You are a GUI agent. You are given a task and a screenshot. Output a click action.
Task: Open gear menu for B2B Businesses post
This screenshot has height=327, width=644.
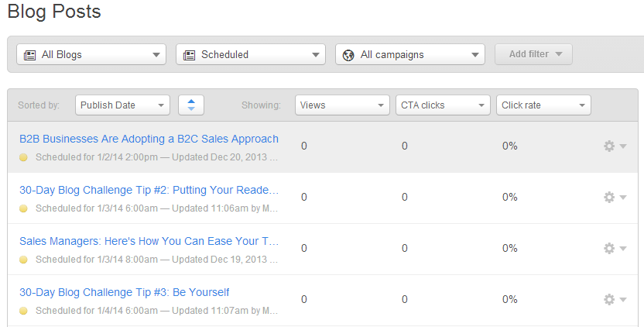point(615,146)
